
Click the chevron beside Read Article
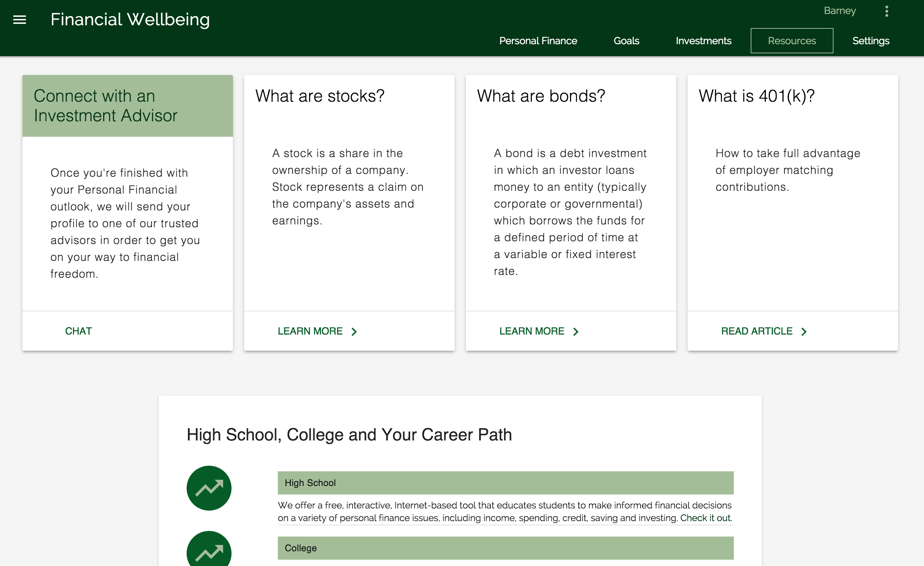click(804, 331)
